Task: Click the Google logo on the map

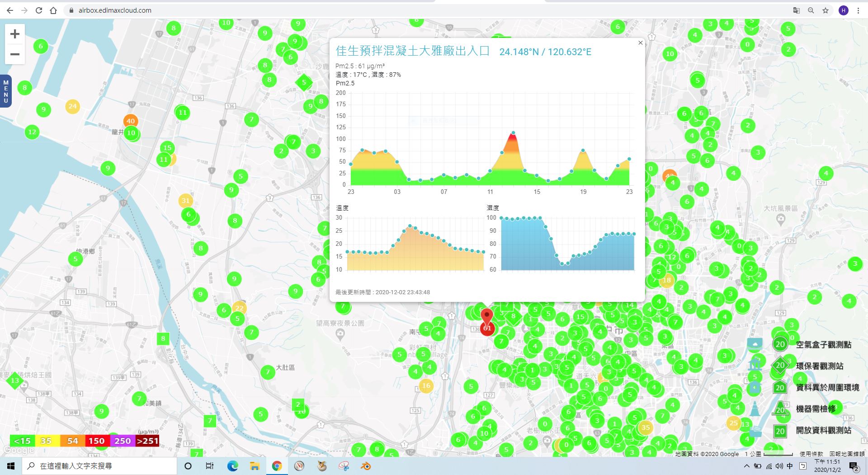Action: [x=19, y=450]
